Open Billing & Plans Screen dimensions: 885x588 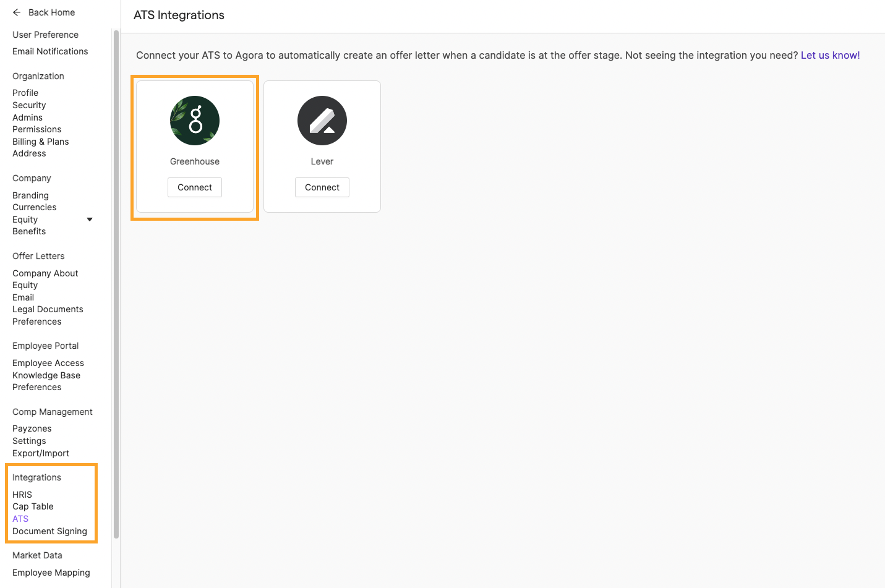pyautogui.click(x=40, y=142)
